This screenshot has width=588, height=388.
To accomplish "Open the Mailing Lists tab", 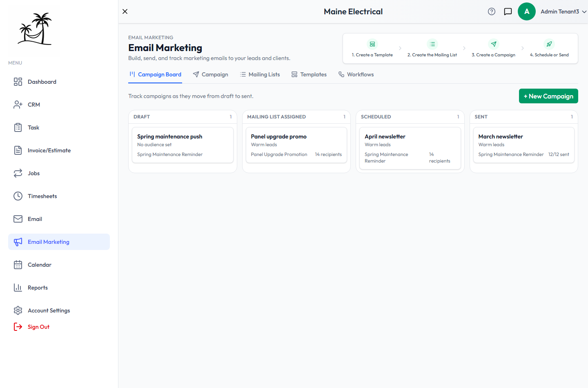I will [x=260, y=75].
